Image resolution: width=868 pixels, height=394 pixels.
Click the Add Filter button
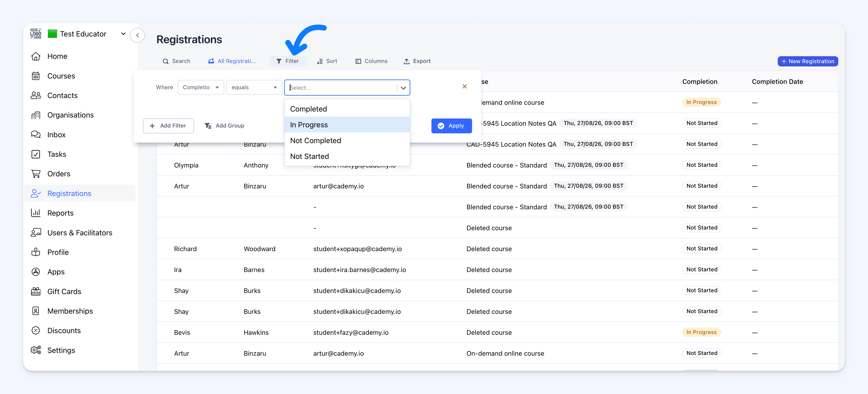tap(168, 125)
